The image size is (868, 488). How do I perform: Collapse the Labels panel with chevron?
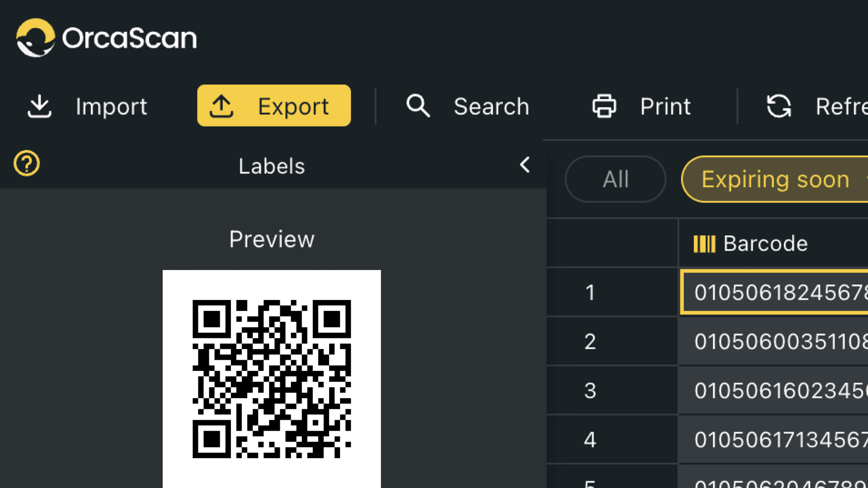pyautogui.click(x=525, y=165)
